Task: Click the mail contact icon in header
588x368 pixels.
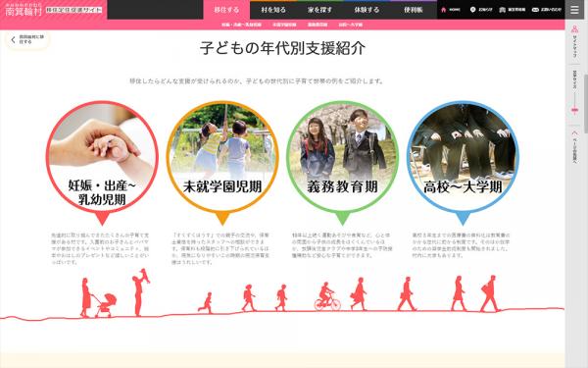Action: pyautogui.click(x=535, y=10)
